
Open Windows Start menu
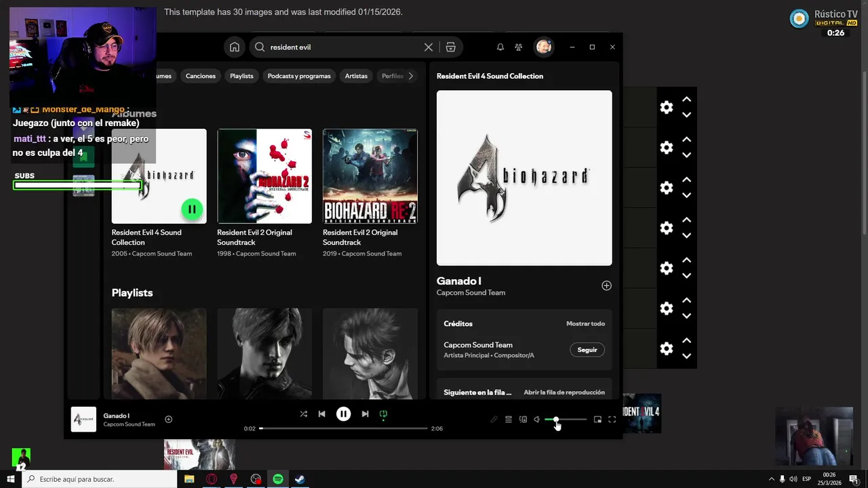click(x=10, y=479)
